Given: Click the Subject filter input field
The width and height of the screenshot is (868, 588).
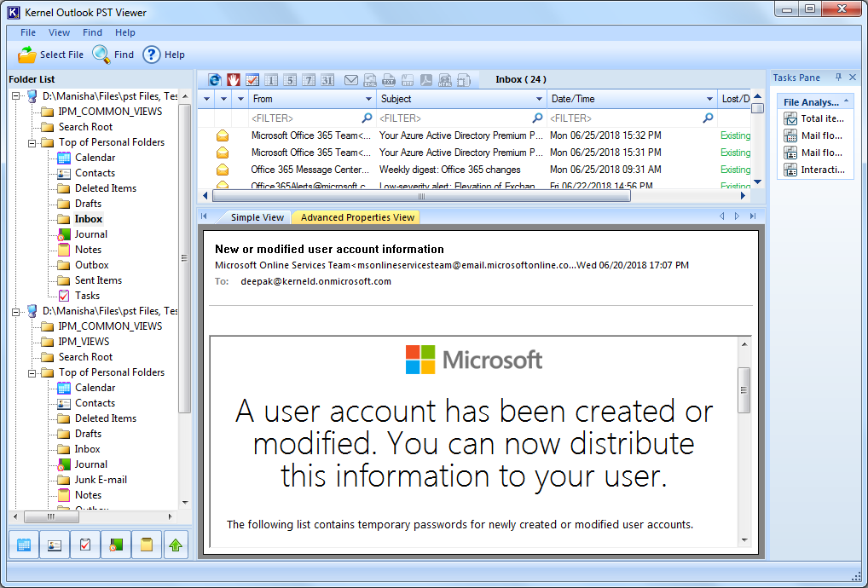Looking at the screenshot, I should 454,118.
